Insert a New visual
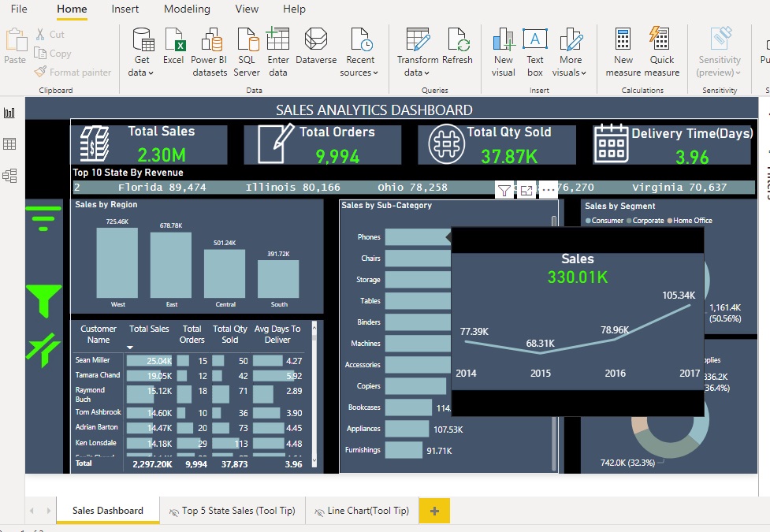The height and width of the screenshot is (532, 770). point(504,53)
